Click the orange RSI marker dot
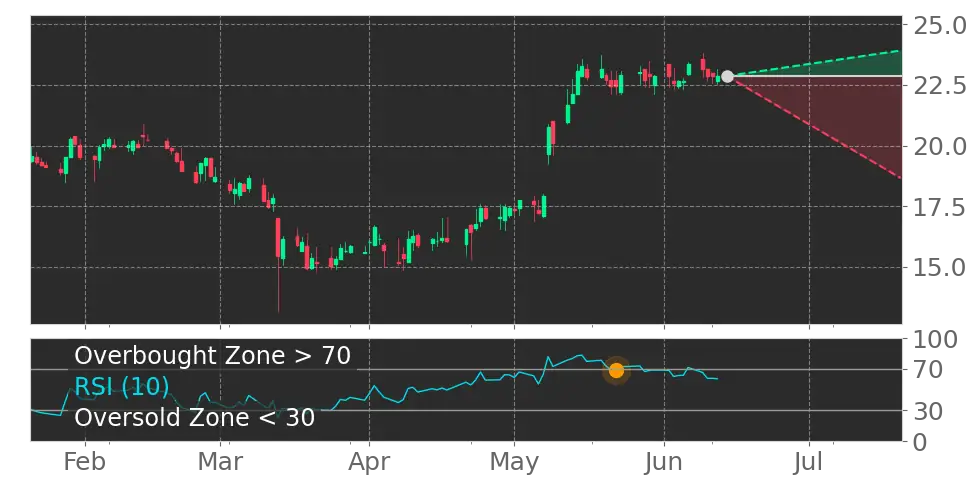The width and height of the screenshot is (972, 486). (x=616, y=371)
